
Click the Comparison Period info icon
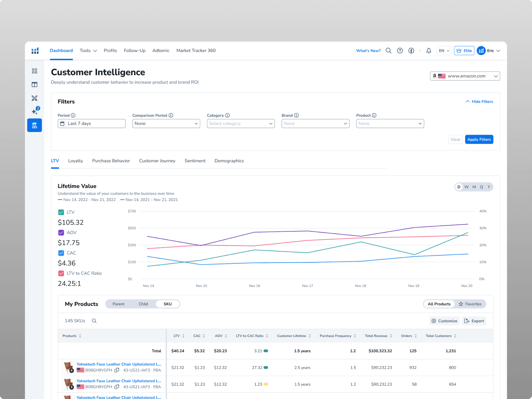coord(171,115)
